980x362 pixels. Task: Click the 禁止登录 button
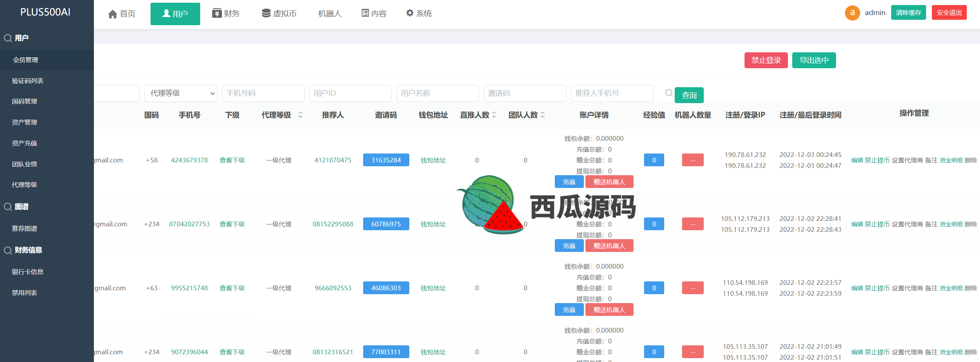pos(766,60)
